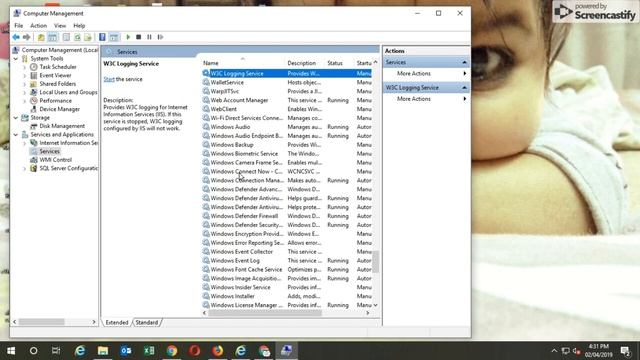Switch to the Standard tab
This screenshot has height=360, width=640.
click(147, 322)
